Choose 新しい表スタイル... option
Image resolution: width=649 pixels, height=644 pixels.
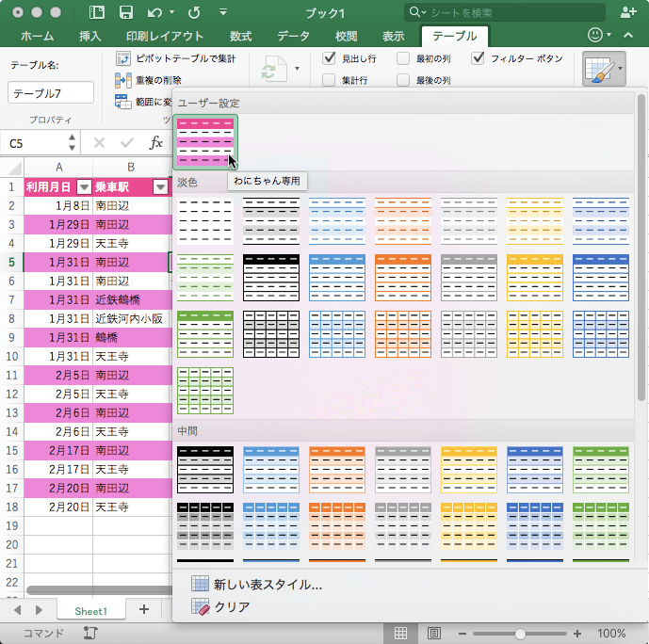tap(268, 584)
